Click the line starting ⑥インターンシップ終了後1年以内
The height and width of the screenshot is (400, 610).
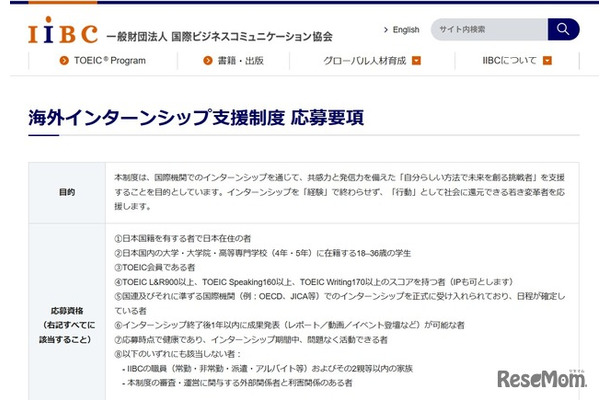(289, 325)
